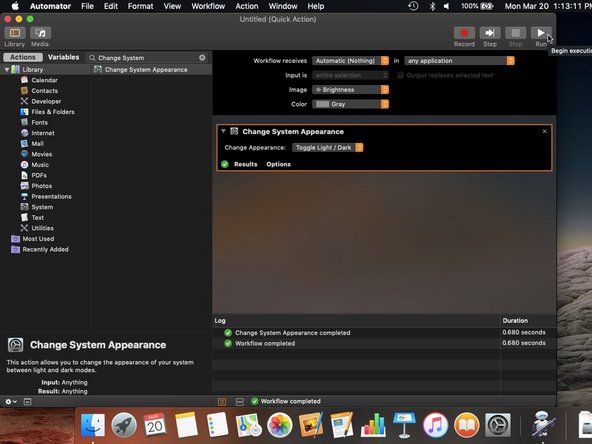
Task: Toggle the Library panel toolbar button
Action: 15,33
